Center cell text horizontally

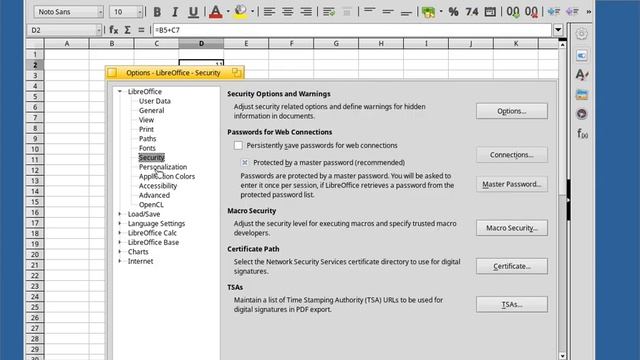(x=287, y=12)
